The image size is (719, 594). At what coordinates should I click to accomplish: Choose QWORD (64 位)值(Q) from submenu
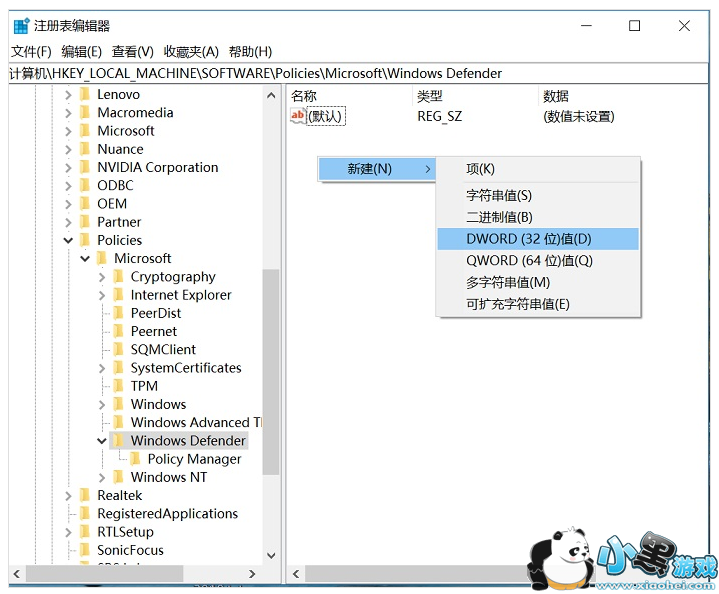[538, 261]
